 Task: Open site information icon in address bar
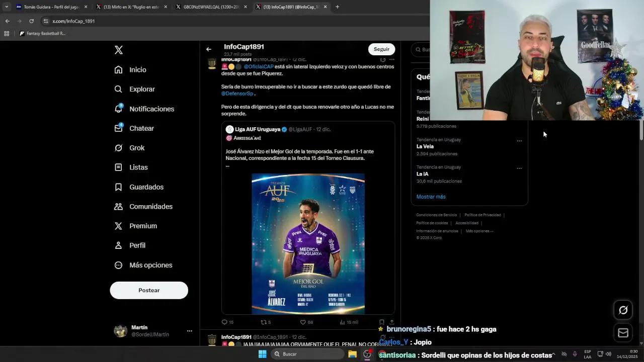point(46,21)
